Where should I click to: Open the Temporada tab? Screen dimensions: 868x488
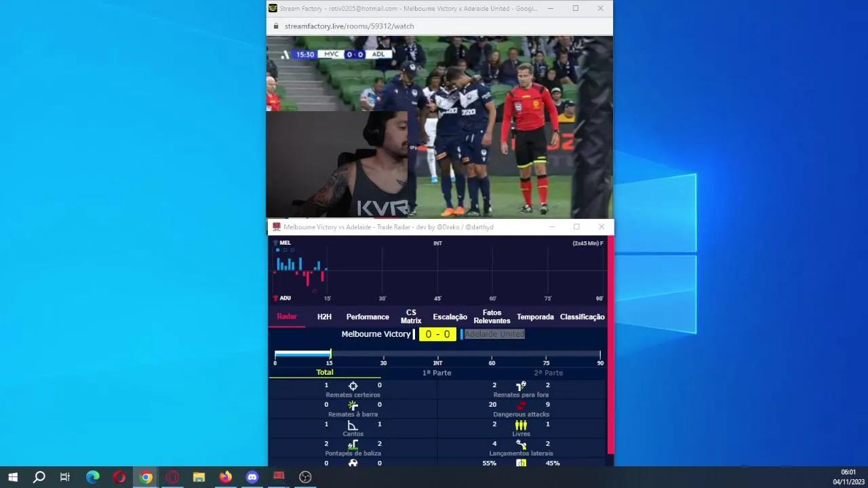point(535,317)
